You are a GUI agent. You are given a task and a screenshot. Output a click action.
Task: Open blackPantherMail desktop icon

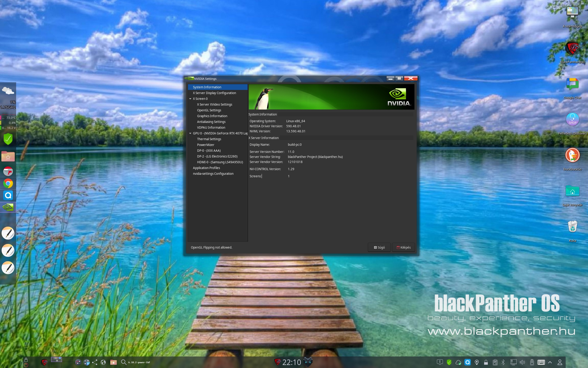(572, 48)
